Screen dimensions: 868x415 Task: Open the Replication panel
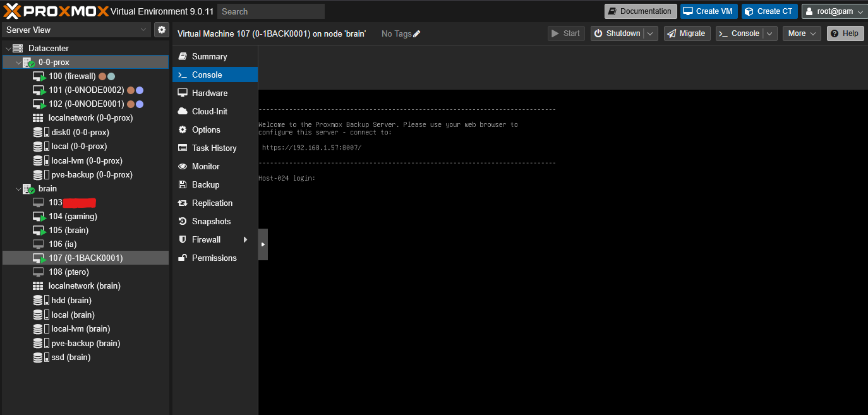point(212,203)
